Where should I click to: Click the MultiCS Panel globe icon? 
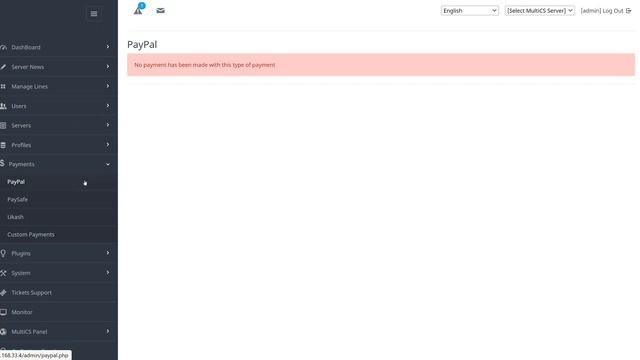pos(3,332)
